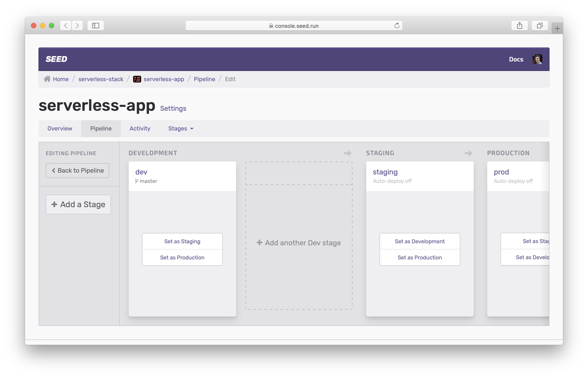This screenshot has height=378, width=588.
Task: Click the red serverless-app icon in breadcrumb
Action: coord(137,79)
